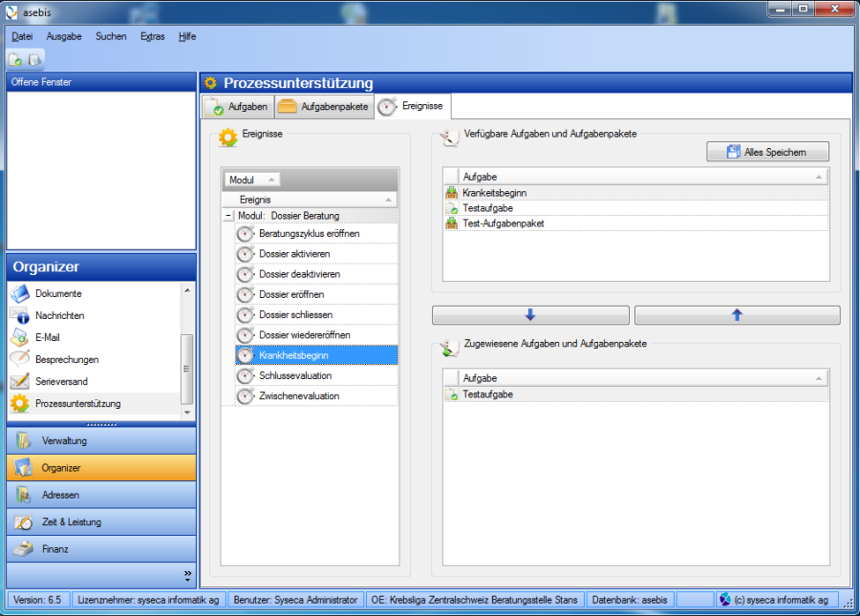Click Benutzer: Syseca Administrator status entry

click(x=295, y=600)
